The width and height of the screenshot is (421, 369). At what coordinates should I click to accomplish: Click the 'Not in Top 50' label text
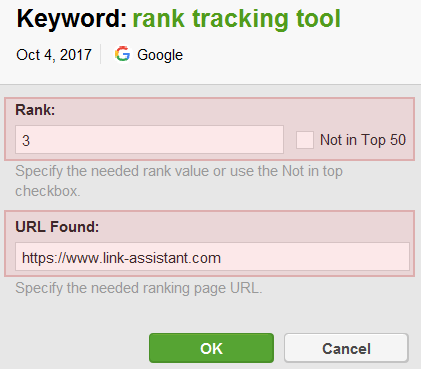click(x=363, y=140)
